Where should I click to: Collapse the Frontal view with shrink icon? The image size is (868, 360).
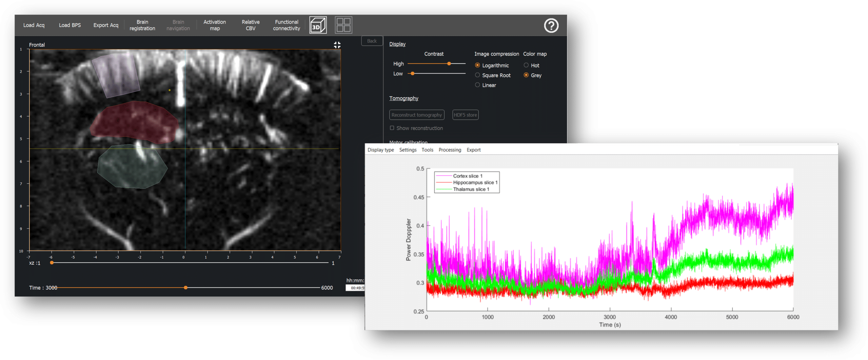337,45
